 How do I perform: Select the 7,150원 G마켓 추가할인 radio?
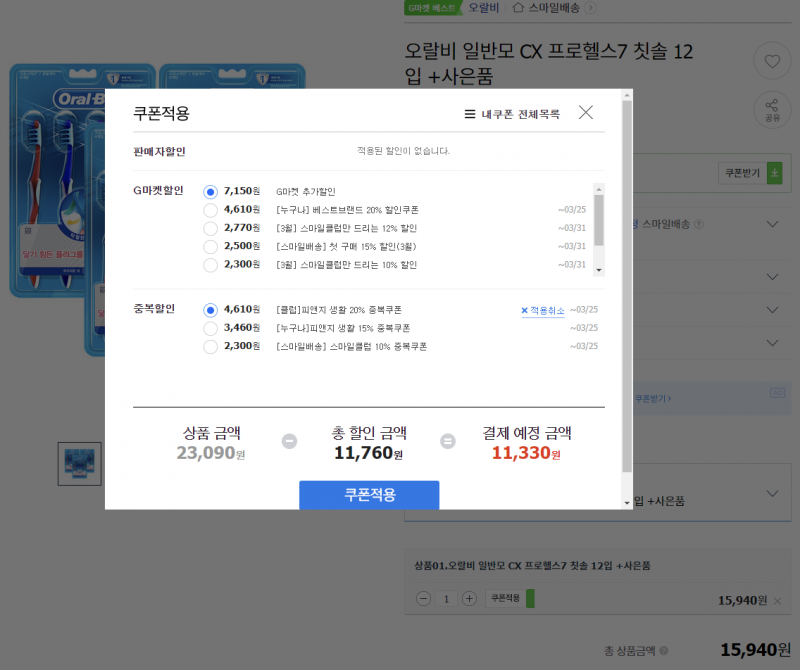click(210, 192)
